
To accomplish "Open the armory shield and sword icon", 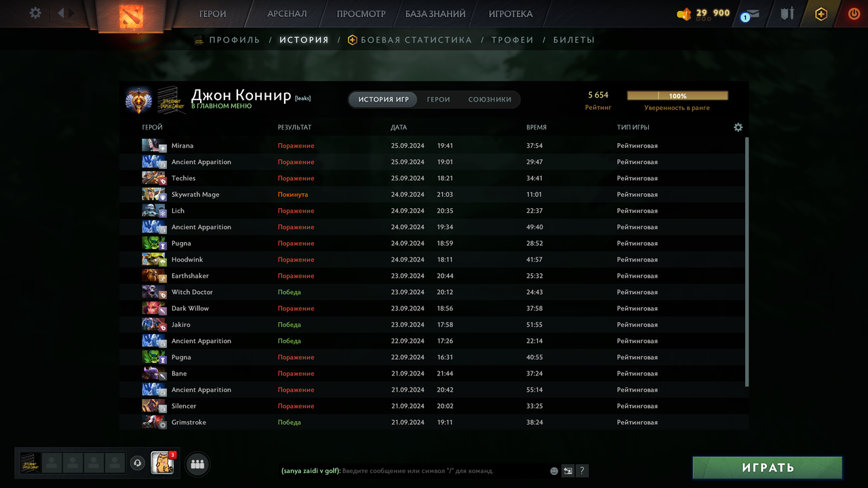I will (x=787, y=14).
